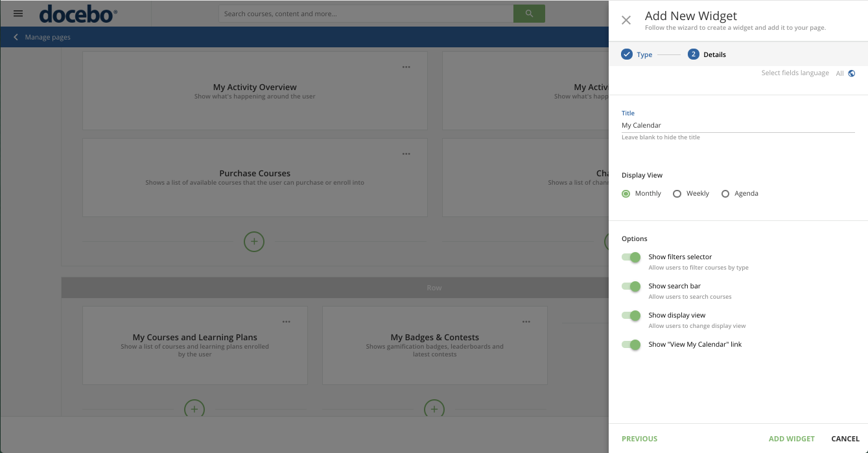Click 'Allow users to filter courses by type'

pos(699,268)
